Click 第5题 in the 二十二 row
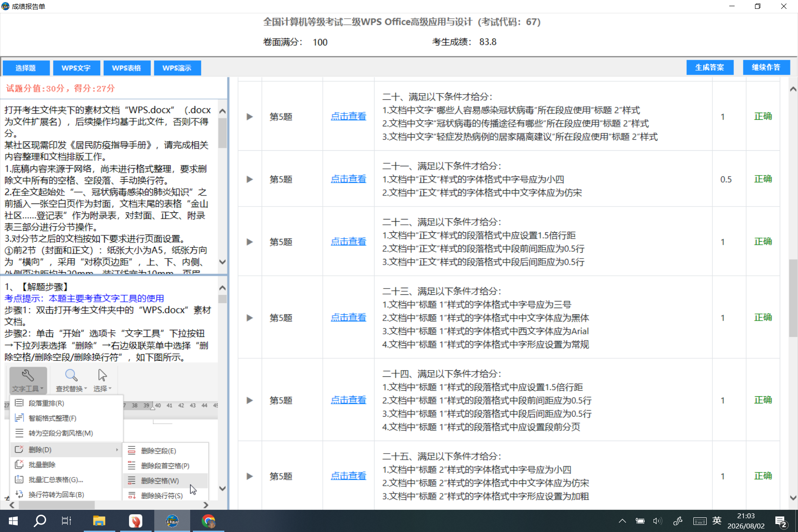 281,242
